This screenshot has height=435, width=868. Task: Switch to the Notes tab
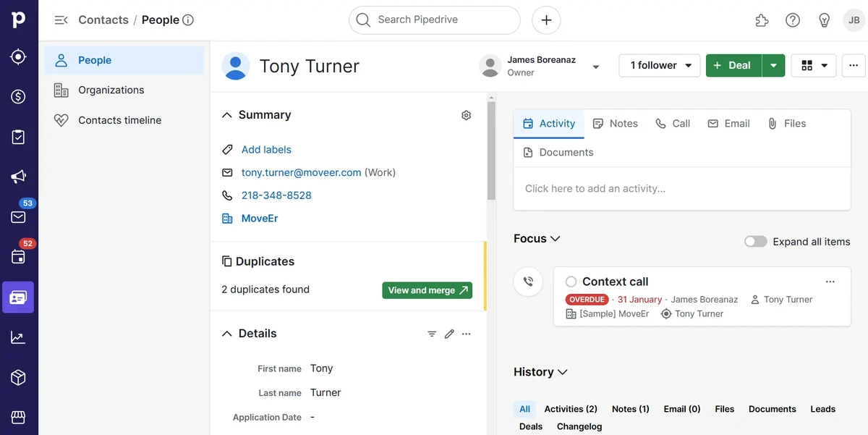616,124
